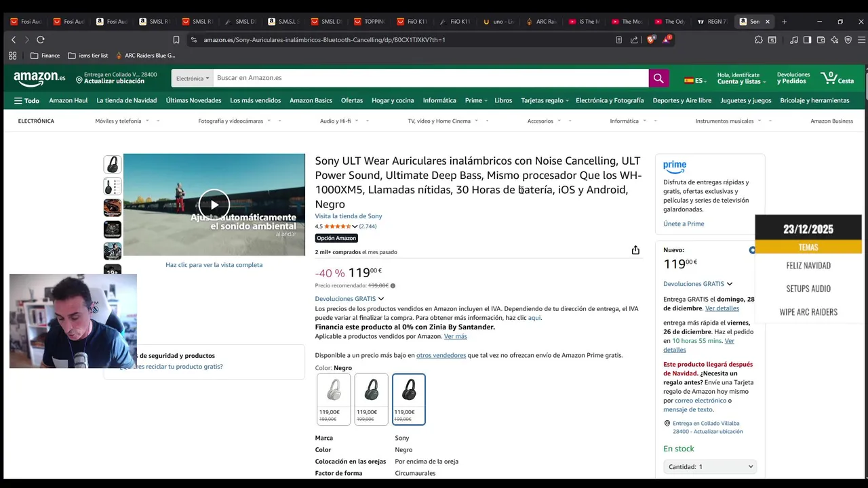Click the share icon in the address bar
Viewport: 868px width, 488px height.
[634, 40]
